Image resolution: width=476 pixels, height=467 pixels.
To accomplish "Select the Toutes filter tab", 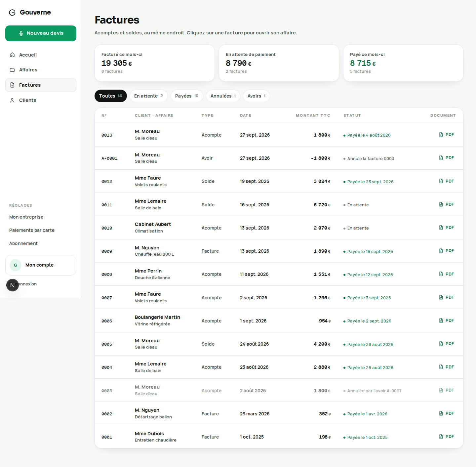I will click(111, 96).
